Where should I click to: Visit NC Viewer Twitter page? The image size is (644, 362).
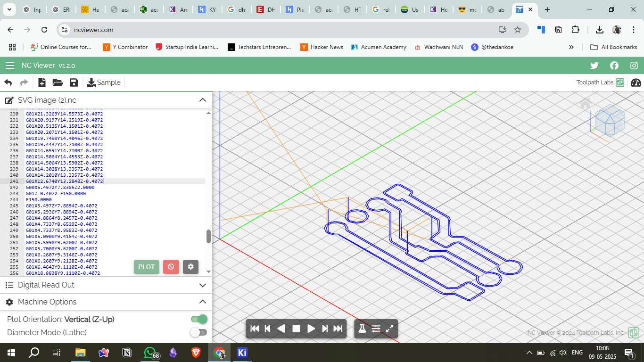(x=594, y=66)
